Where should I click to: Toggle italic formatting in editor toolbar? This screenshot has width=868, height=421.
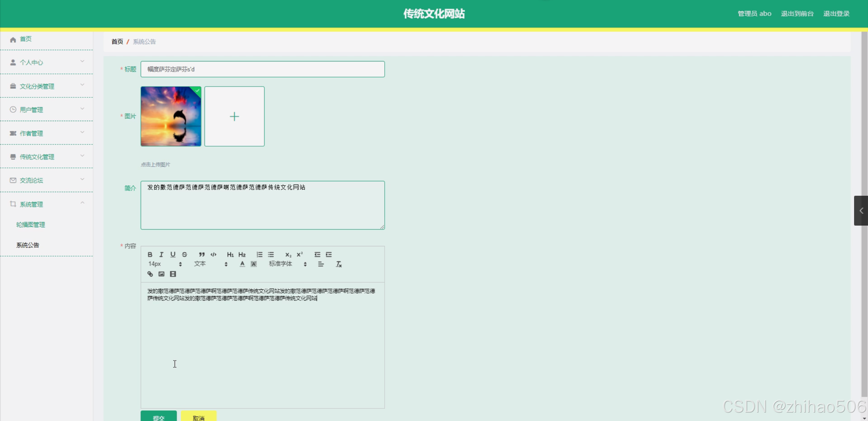click(x=161, y=254)
